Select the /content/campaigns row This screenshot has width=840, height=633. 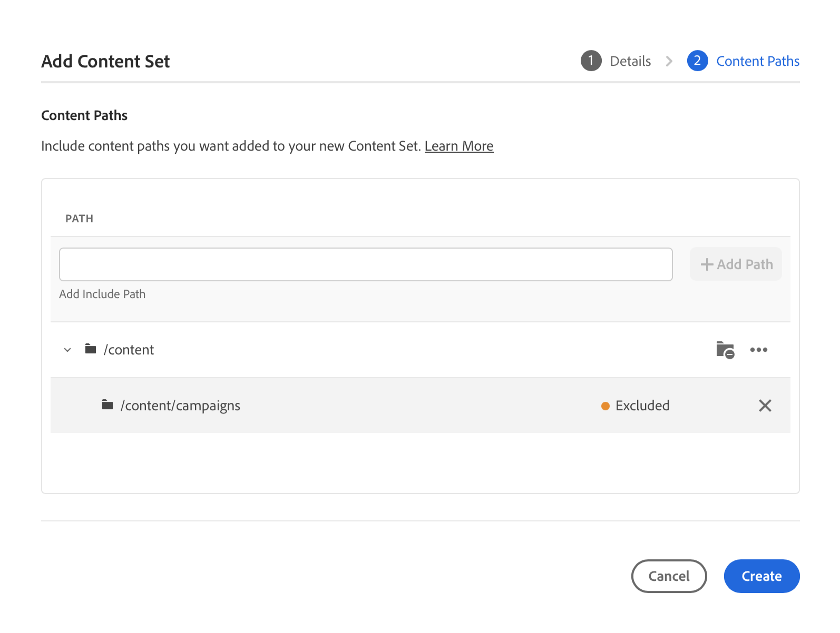[369, 405]
